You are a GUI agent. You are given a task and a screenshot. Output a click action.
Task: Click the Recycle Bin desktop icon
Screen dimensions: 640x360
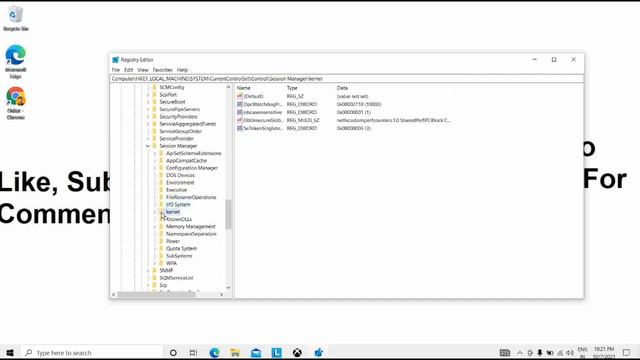[x=16, y=18]
